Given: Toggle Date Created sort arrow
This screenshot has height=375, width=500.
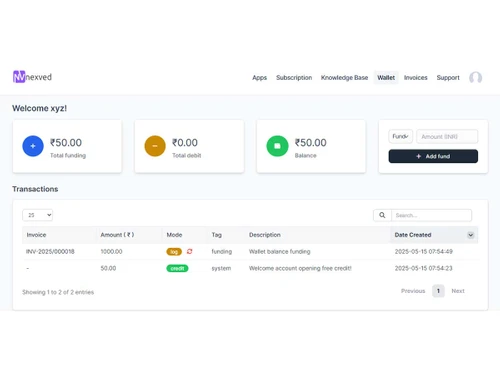Looking at the screenshot, I should point(471,235).
